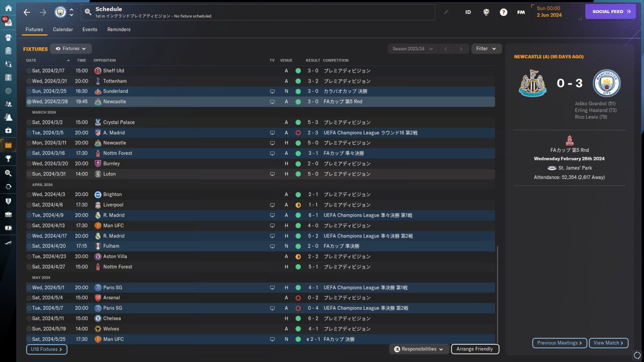Open the Training cones icon

(8, 117)
